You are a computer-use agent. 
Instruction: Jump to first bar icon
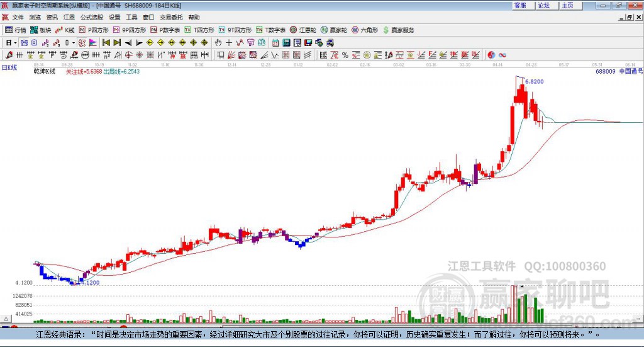coord(106,43)
